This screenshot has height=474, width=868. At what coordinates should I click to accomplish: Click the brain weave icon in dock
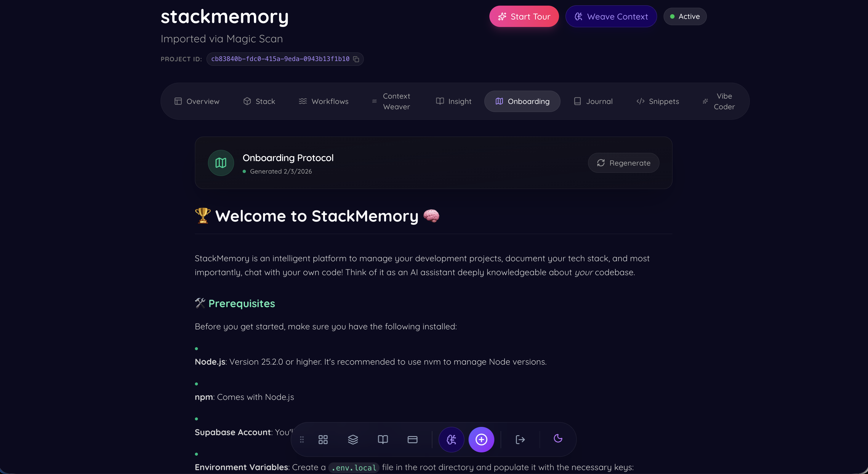pyautogui.click(x=451, y=439)
